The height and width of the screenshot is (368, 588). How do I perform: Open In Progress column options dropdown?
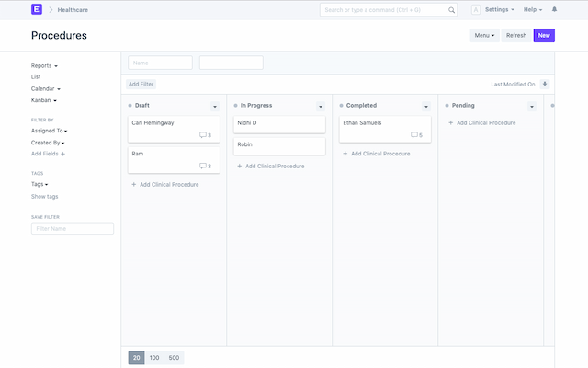click(x=321, y=106)
